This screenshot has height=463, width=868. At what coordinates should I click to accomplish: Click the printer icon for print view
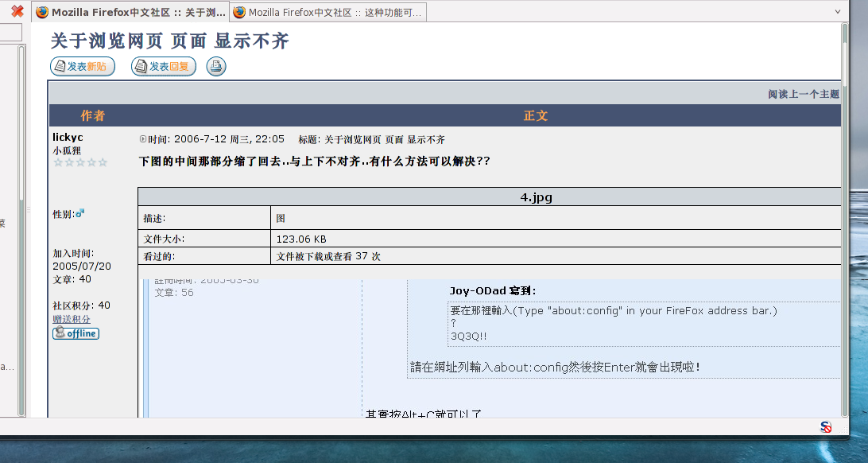(x=216, y=67)
